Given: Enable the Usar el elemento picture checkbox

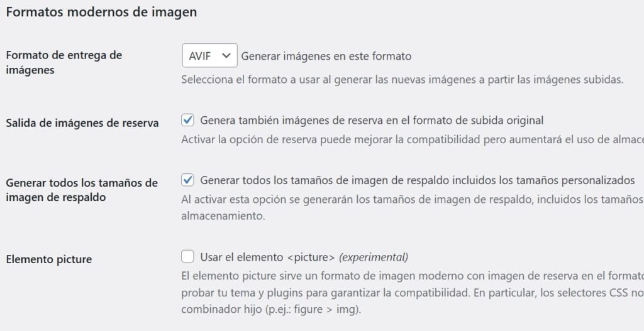Looking at the screenshot, I should [187, 257].
